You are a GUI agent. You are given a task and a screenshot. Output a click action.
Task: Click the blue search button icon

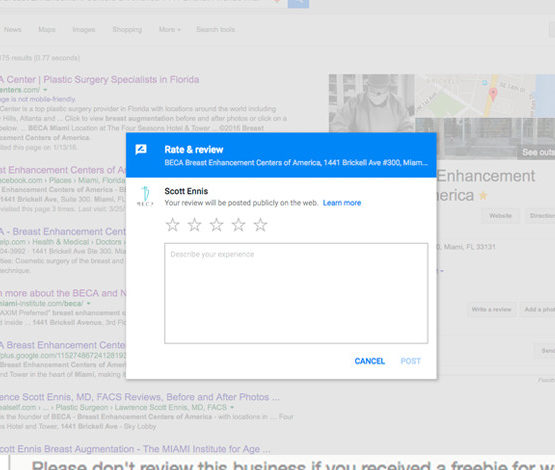pyautogui.click(x=298, y=3)
